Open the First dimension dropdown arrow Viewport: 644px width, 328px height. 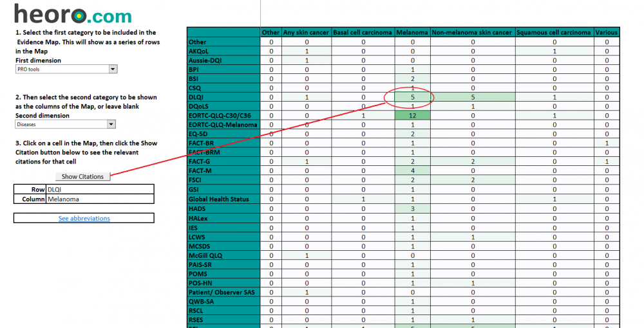pos(113,69)
